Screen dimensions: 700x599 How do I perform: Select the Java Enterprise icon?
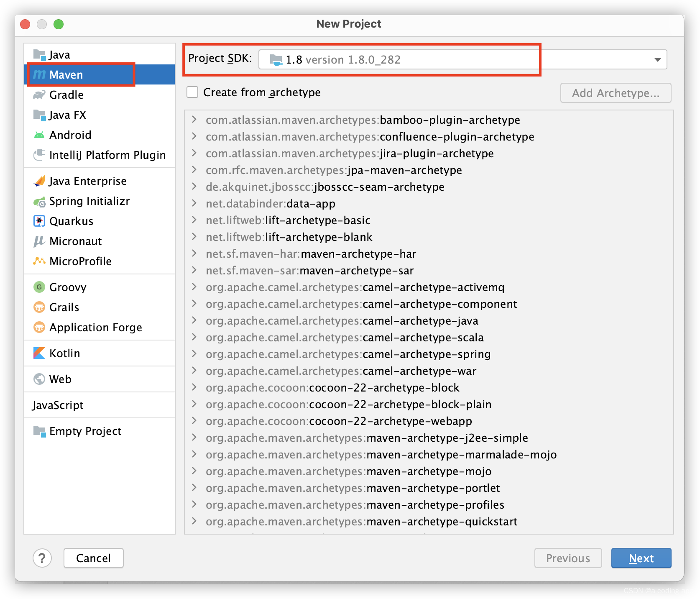[x=39, y=181]
